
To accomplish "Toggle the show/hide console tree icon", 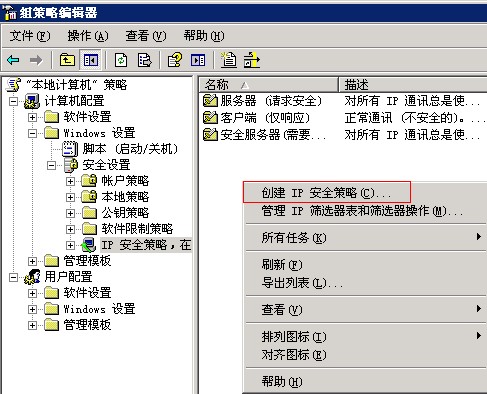I will click(91, 60).
